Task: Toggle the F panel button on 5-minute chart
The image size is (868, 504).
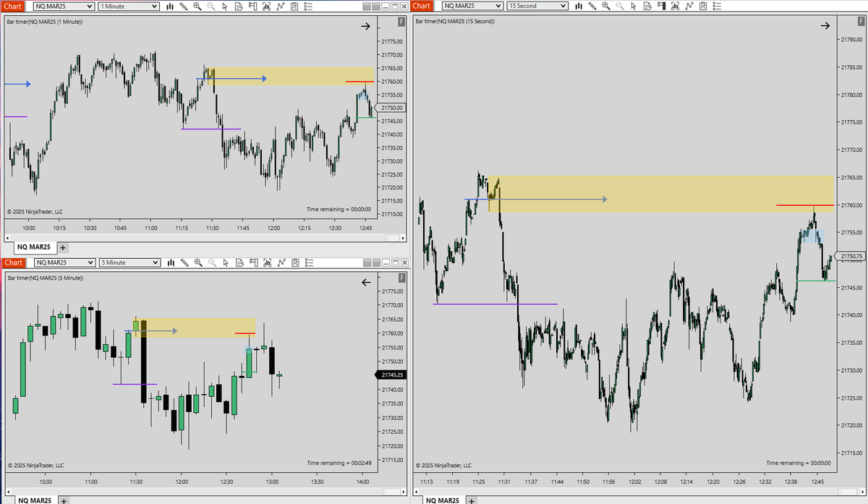Action: (401, 279)
